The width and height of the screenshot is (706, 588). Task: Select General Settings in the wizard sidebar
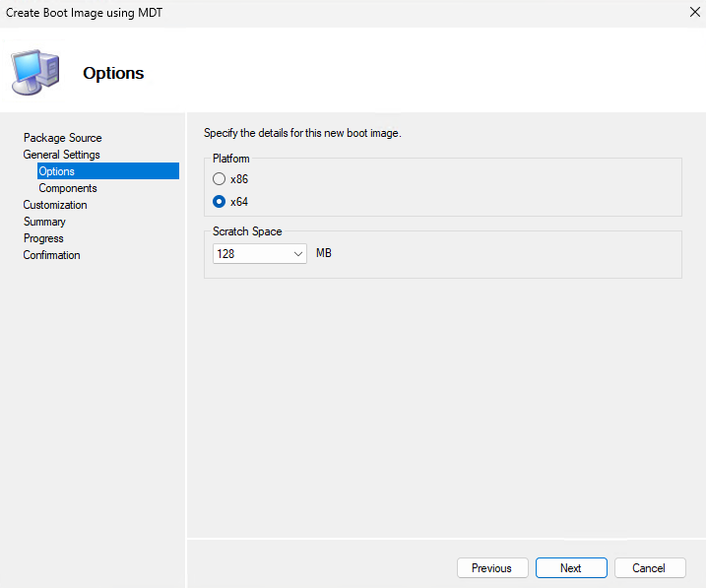[61, 155]
